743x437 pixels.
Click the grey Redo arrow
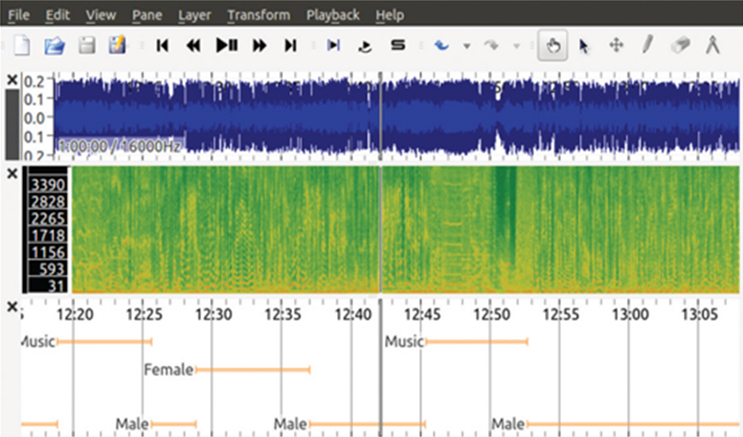[x=492, y=46]
